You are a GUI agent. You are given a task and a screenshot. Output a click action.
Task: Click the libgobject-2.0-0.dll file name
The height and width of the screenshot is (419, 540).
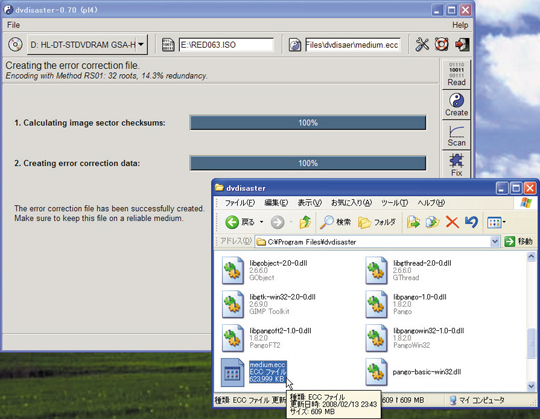tap(278, 263)
